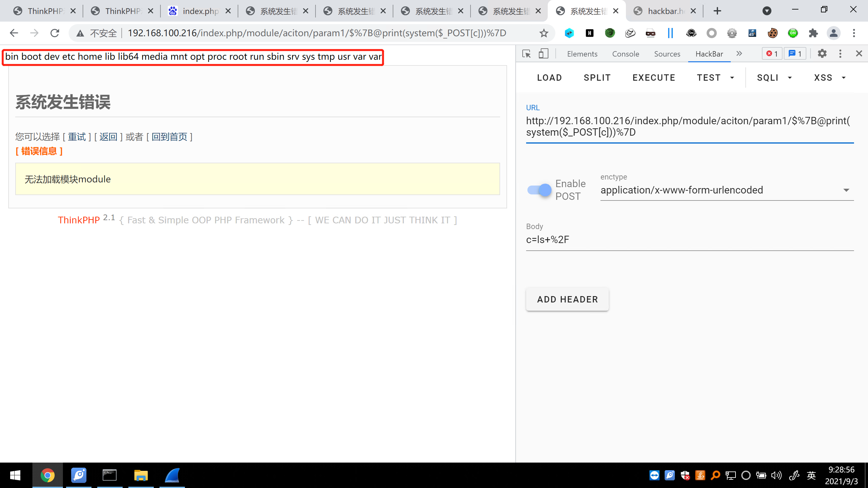This screenshot has width=868, height=488.
Task: Expand more DevTools tabs chevron
Action: (x=739, y=54)
